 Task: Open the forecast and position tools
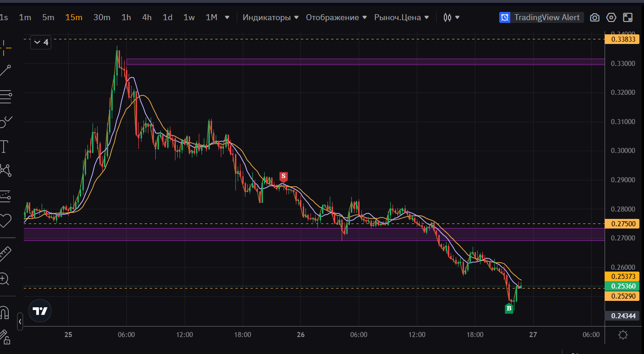[5, 196]
